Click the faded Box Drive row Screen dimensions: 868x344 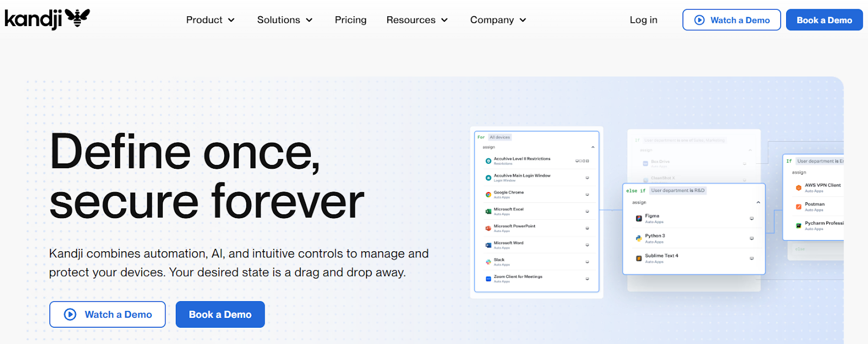pos(694,163)
